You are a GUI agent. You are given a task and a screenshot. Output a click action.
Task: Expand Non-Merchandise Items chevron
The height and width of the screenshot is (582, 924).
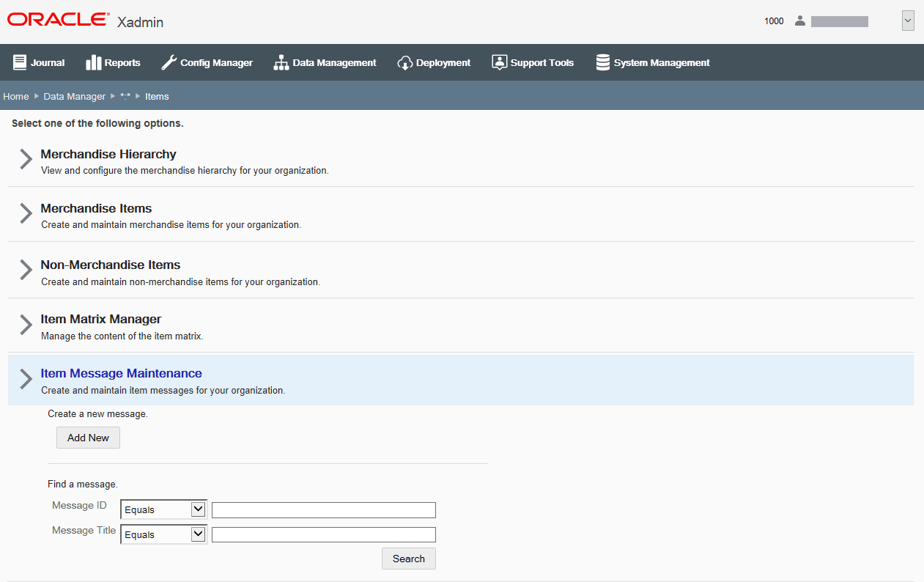tap(26, 270)
